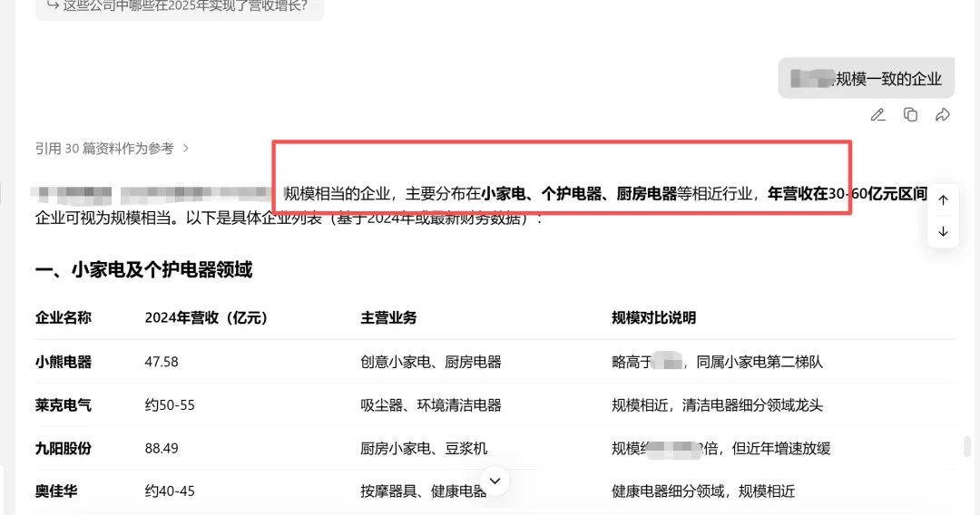Jump to the next message with the down arrow
The image size is (980, 515).
[943, 231]
